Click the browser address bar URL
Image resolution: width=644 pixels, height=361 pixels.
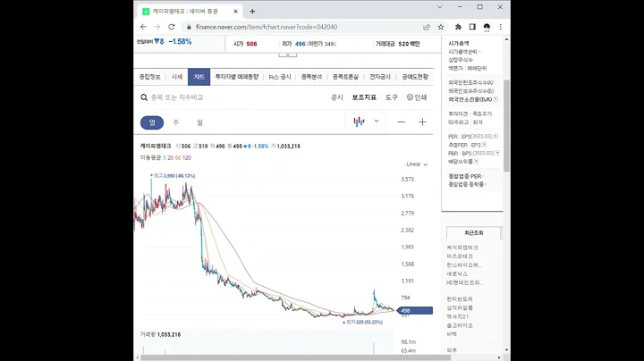[x=267, y=27]
